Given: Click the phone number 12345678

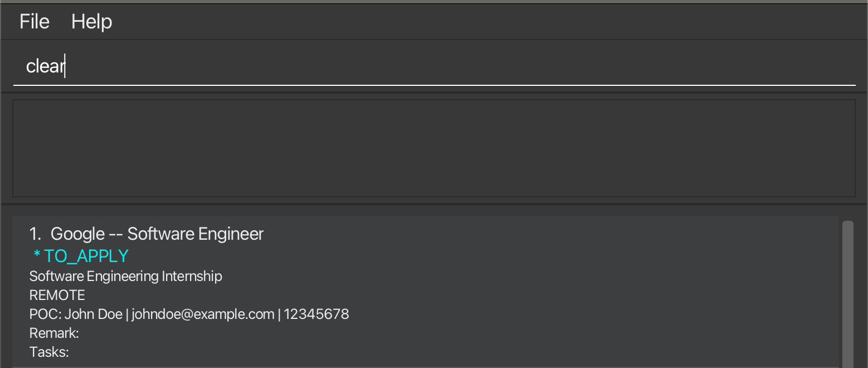Looking at the screenshot, I should tap(316, 314).
